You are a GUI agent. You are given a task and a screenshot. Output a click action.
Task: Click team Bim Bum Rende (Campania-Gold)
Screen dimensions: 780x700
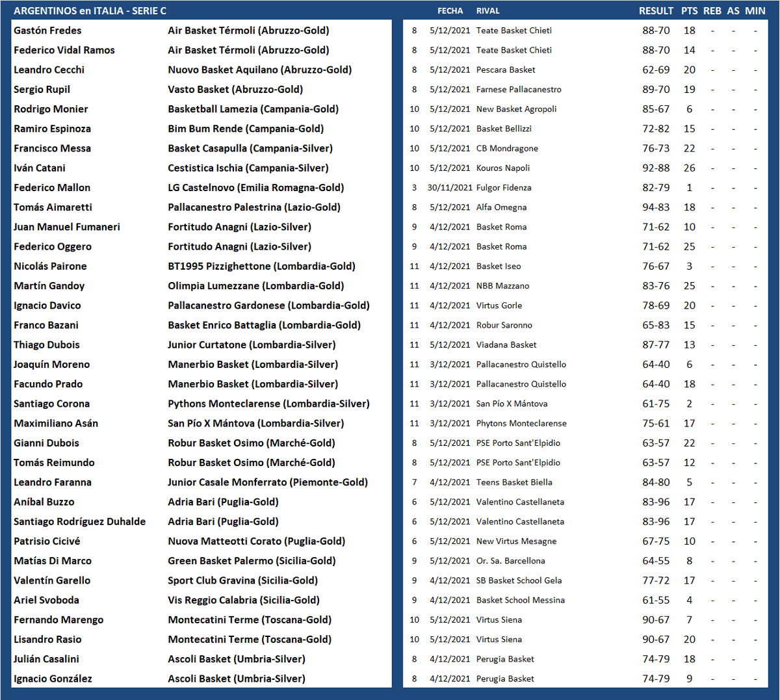pyautogui.click(x=246, y=129)
